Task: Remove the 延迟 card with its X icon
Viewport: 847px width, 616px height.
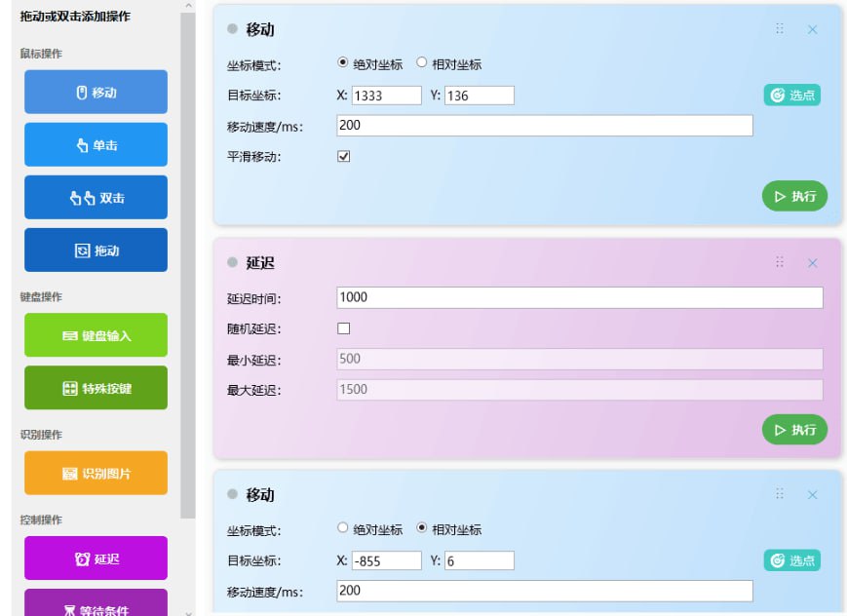Action: [x=812, y=263]
